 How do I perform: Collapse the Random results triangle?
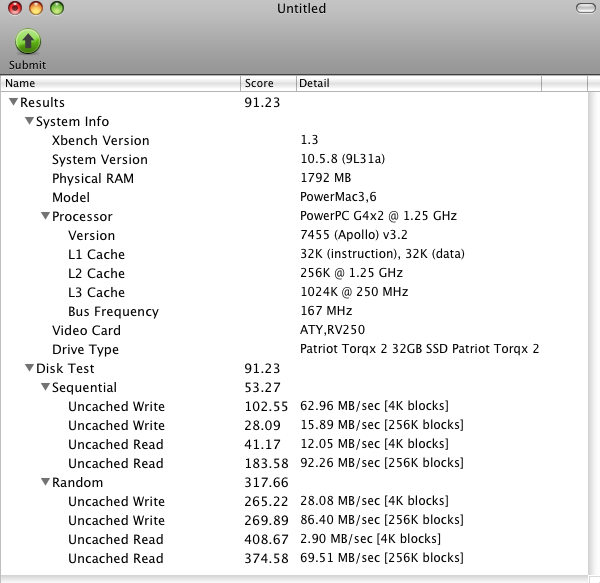[46, 482]
